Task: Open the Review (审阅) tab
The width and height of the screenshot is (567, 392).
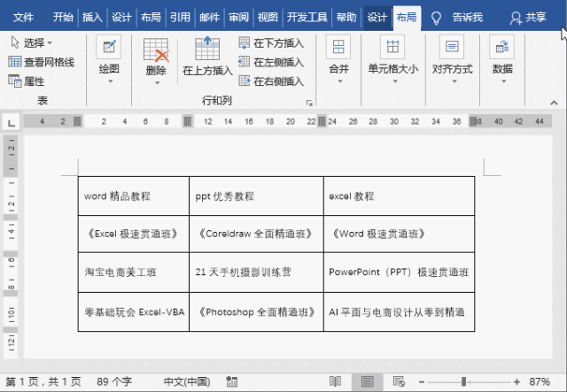Action: click(x=238, y=18)
